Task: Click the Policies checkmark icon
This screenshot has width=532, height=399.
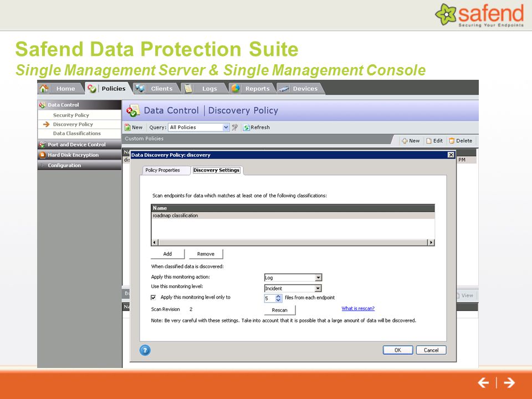Action: [x=92, y=89]
